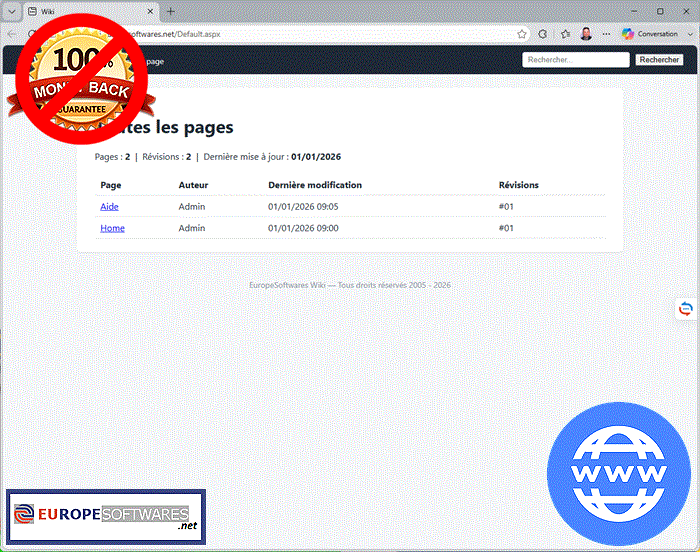This screenshot has width=700, height=552.
Task: Click the Rechercher search button
Action: (659, 59)
